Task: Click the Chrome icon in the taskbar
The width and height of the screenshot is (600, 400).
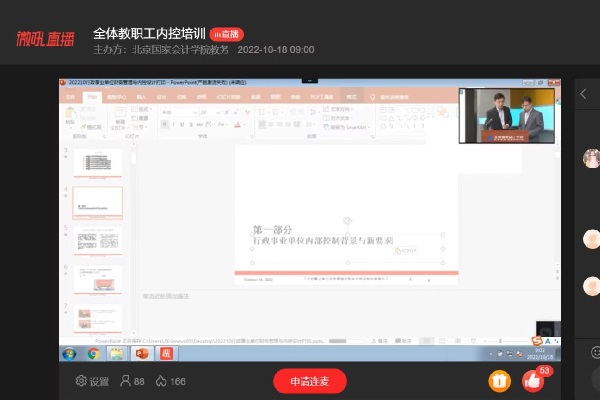Action: point(93,353)
